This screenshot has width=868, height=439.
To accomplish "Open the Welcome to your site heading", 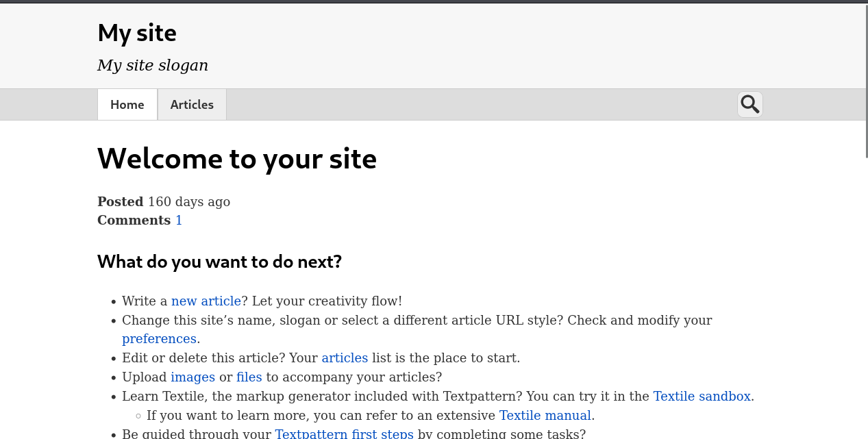I will 237,159.
